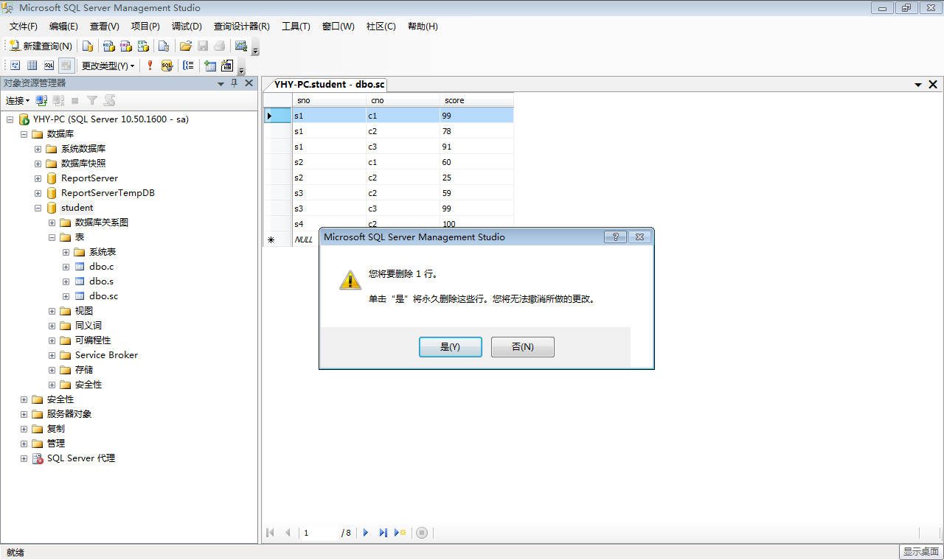The height and width of the screenshot is (560, 944).
Task: Click the Print icon in toolbar
Action: tap(219, 46)
